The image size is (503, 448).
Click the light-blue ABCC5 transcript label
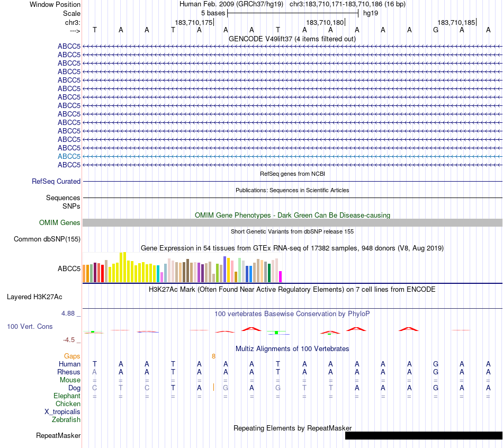pos(69,156)
